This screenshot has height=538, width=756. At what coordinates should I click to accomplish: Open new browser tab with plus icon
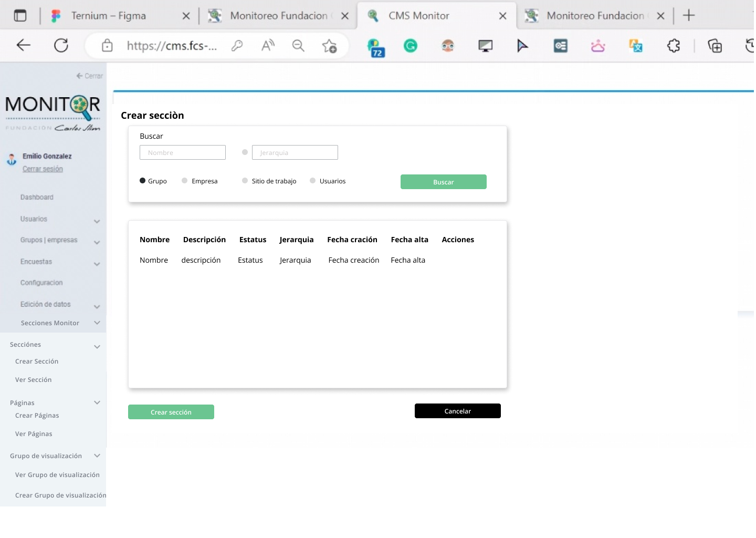click(689, 16)
